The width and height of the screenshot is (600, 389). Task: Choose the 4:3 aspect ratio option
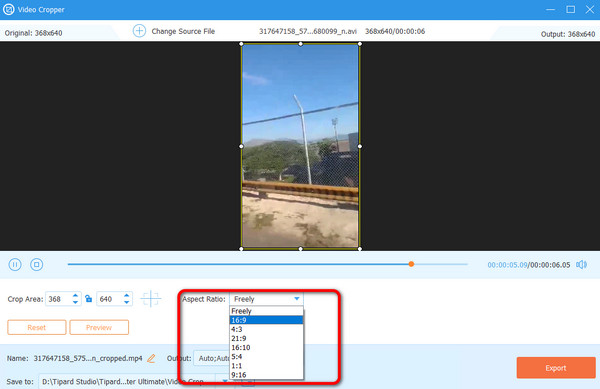pyautogui.click(x=266, y=329)
